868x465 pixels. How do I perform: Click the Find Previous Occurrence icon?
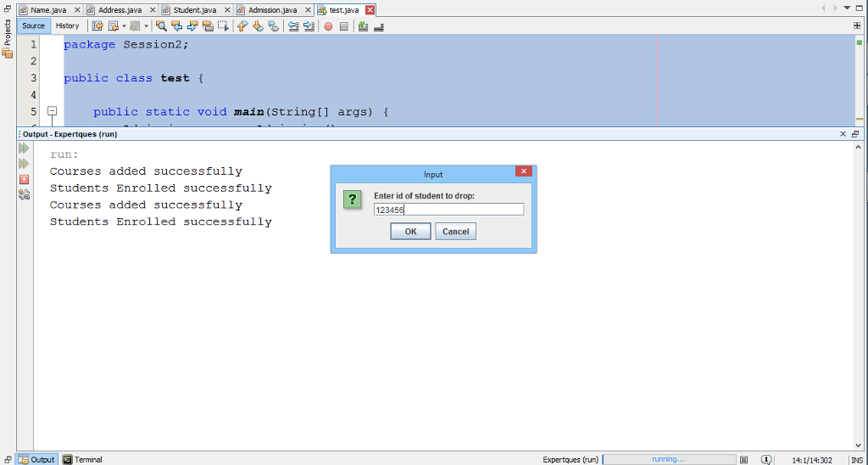(x=176, y=26)
